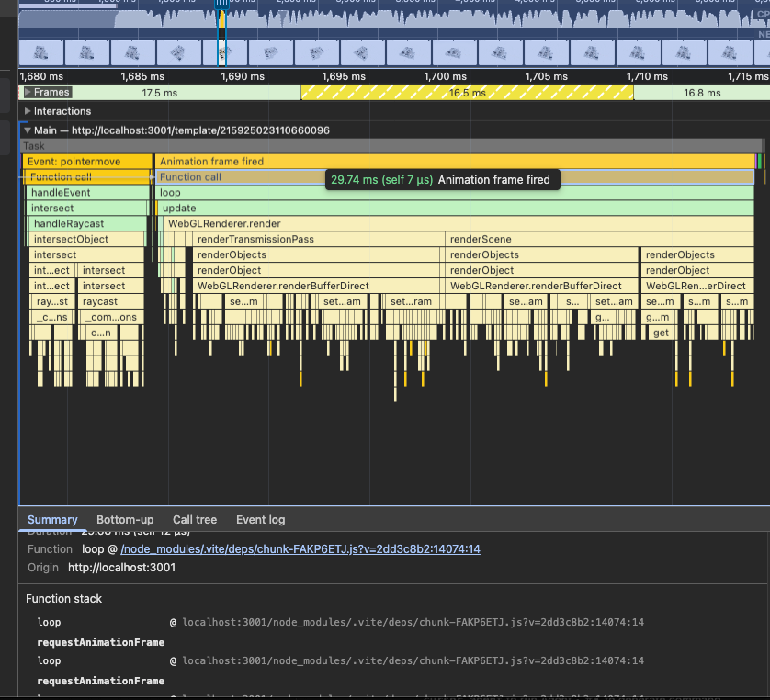Switch to the Summary tab
770x700 pixels.
(x=52, y=520)
